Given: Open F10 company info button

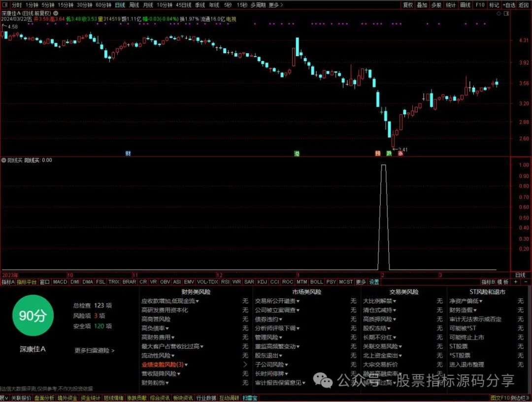Looking at the screenshot, I should click(x=480, y=5).
